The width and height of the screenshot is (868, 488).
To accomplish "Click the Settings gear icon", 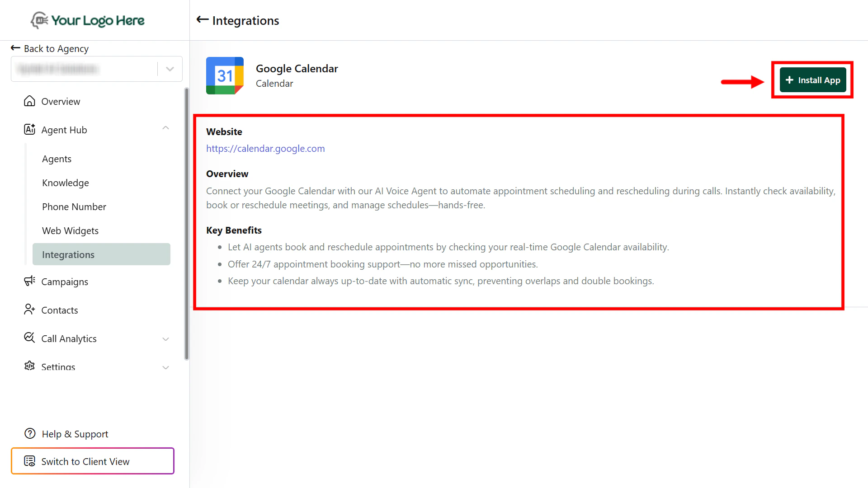I will pos(29,366).
